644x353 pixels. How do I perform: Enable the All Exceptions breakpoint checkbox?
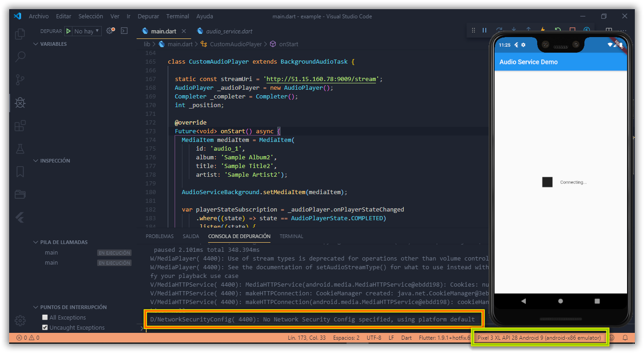point(44,317)
